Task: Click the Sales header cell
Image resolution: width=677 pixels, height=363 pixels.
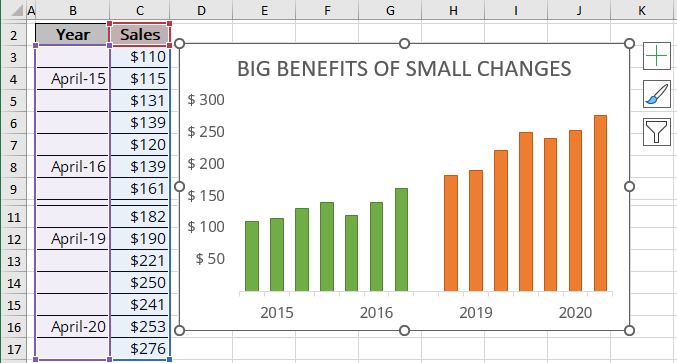Action: (140, 35)
